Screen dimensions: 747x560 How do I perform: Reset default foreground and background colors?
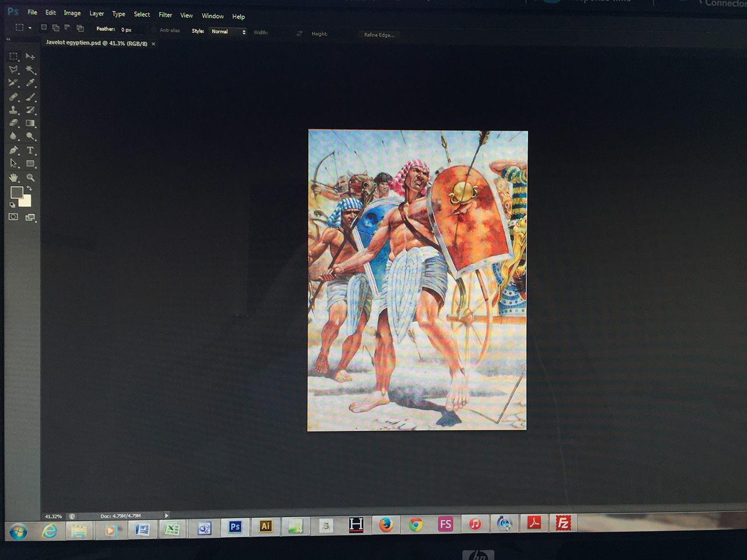coord(12,205)
